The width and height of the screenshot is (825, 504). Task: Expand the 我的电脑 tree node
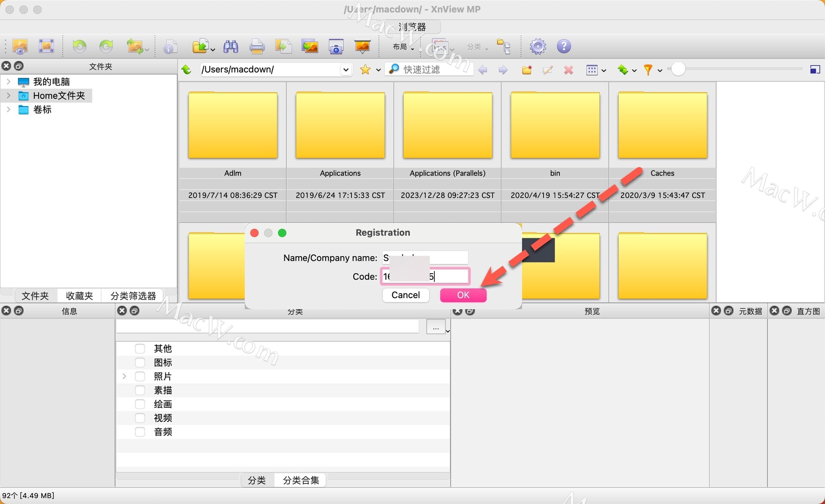(8, 82)
